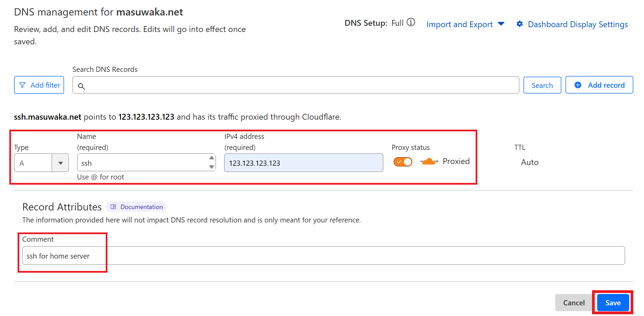Screen dimensions: 644x316
Task: Click the Name field down arrow
Action: coord(211,167)
